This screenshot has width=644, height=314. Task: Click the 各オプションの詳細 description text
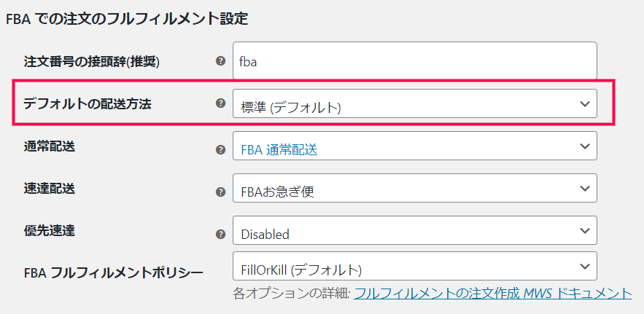pos(291,294)
